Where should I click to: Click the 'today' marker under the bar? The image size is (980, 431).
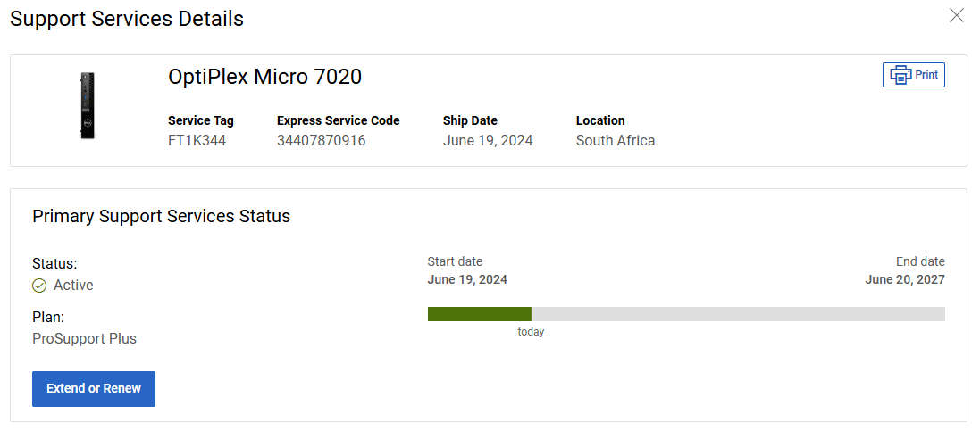[531, 332]
